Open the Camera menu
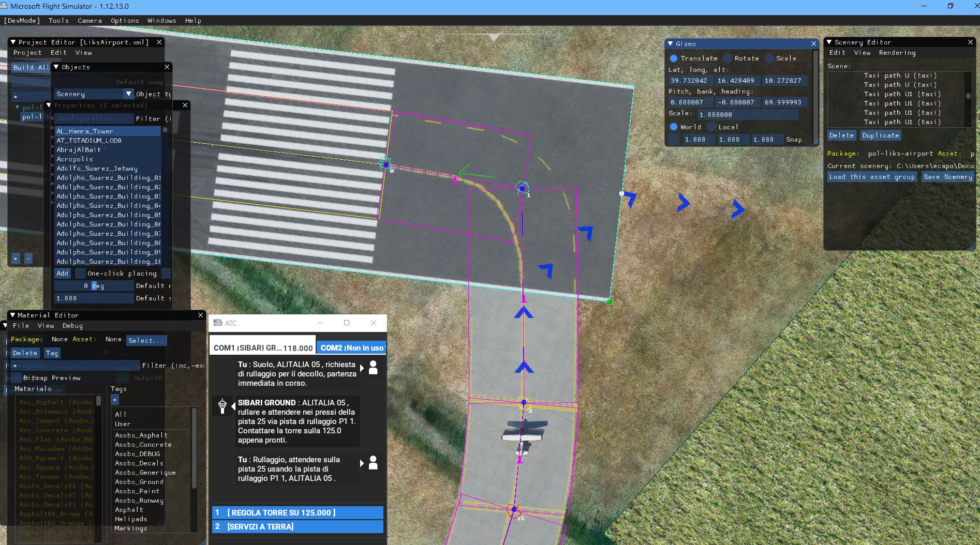This screenshot has height=545, width=980. (x=90, y=21)
